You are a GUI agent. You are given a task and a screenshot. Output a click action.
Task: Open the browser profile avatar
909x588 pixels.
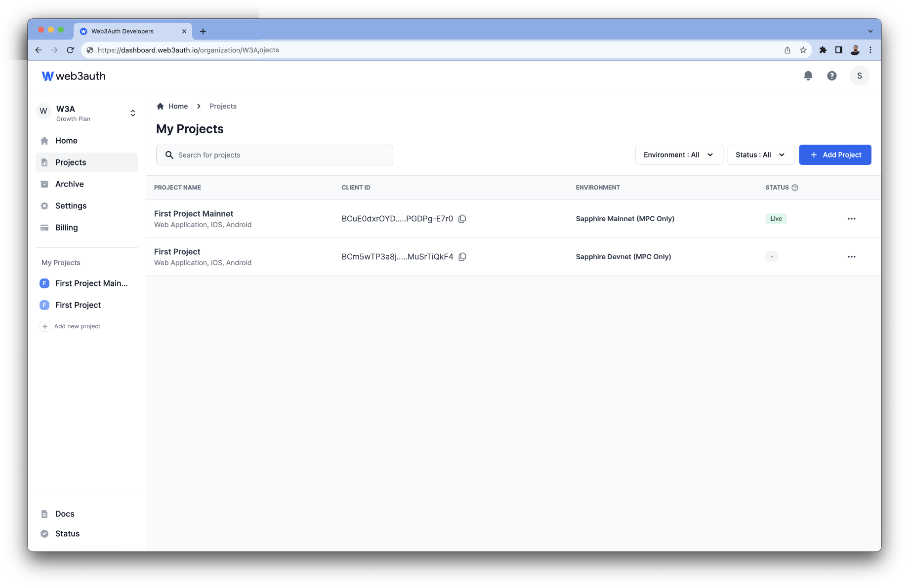click(855, 50)
